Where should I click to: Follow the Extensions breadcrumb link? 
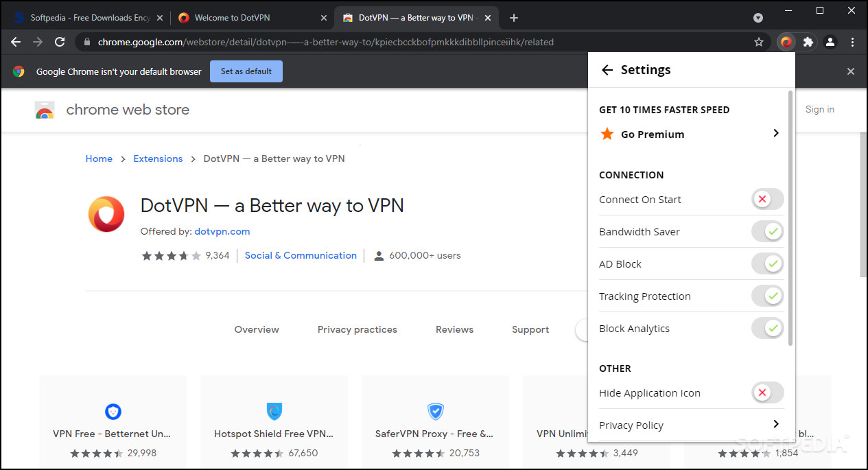tap(158, 158)
